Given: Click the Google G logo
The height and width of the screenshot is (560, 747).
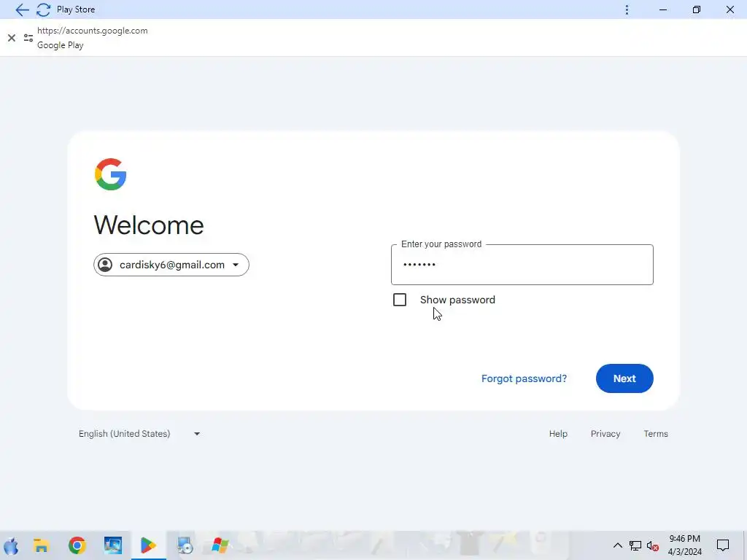Looking at the screenshot, I should click(x=111, y=174).
